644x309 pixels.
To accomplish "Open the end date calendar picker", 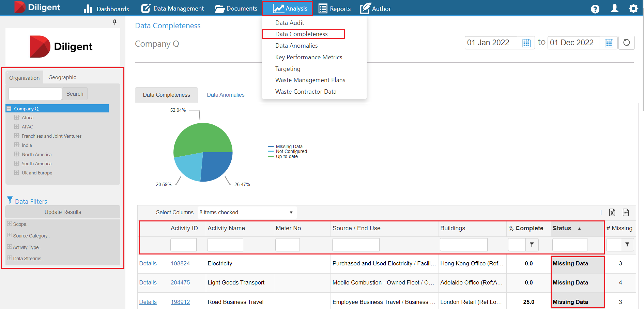I will point(609,43).
